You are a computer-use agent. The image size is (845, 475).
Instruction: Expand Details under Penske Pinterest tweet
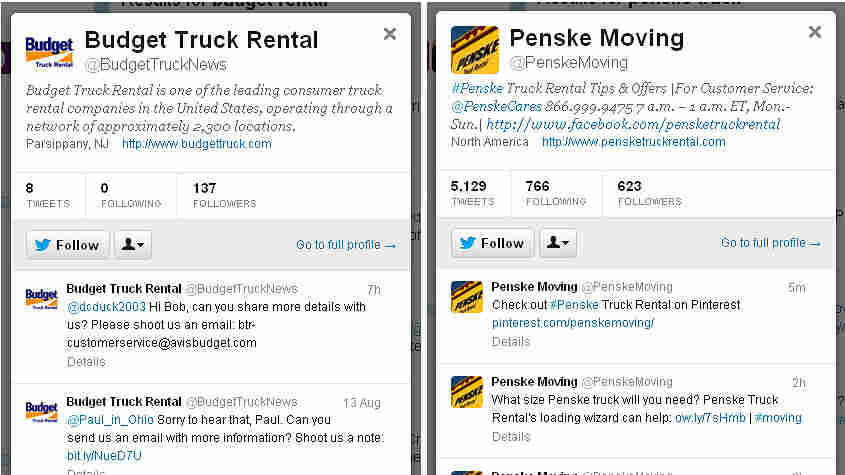(511, 342)
